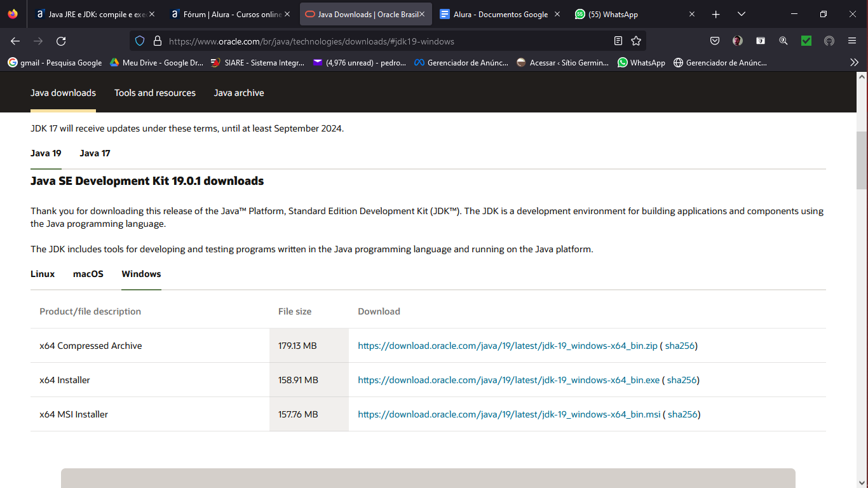Open Acessar Sítio Germinar bookmark
This screenshot has width=868, height=488.
(x=563, y=63)
